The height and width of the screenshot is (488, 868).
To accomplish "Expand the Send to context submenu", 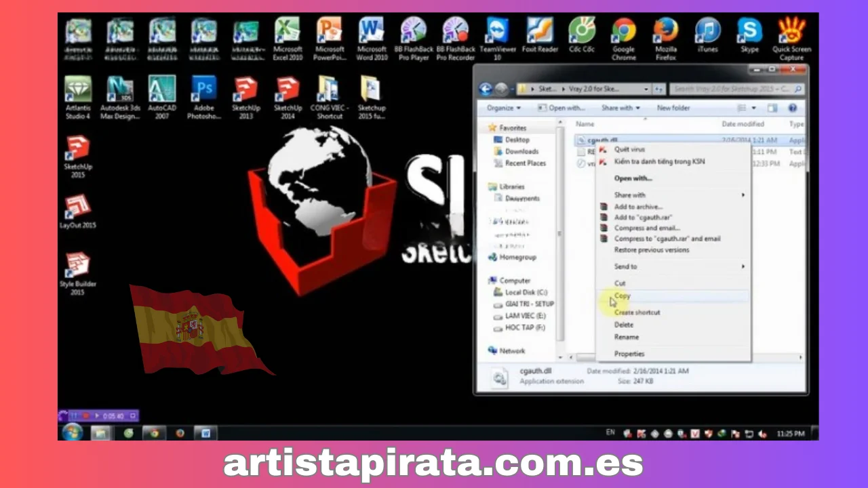I will [x=679, y=266].
